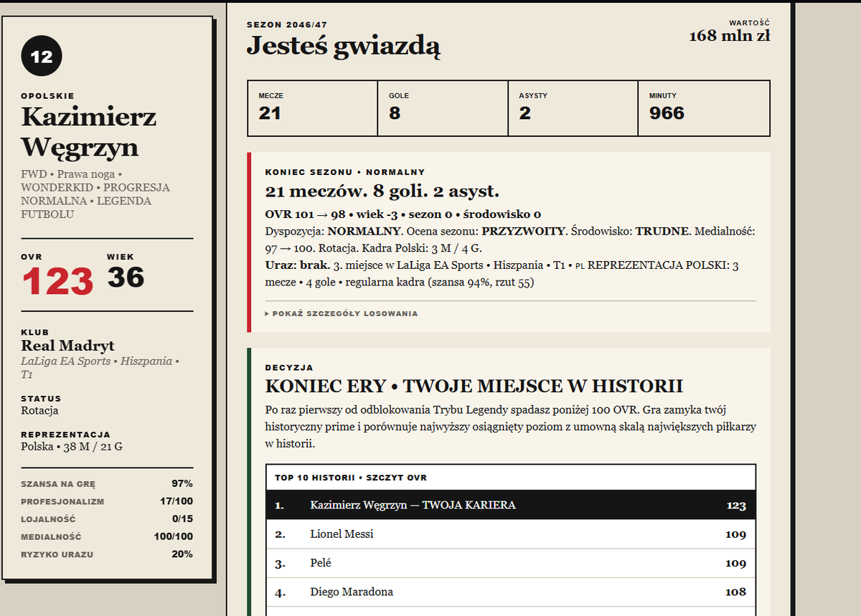Viewport: 861px width, 616px height.
Task: Select the Lionel Messi ranking row
Action: [511, 534]
